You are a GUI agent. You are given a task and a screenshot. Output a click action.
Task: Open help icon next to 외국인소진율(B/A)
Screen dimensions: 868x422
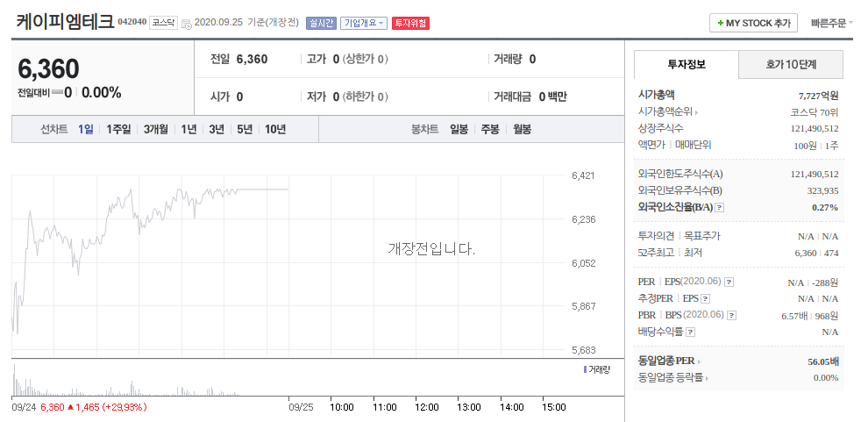(x=720, y=208)
